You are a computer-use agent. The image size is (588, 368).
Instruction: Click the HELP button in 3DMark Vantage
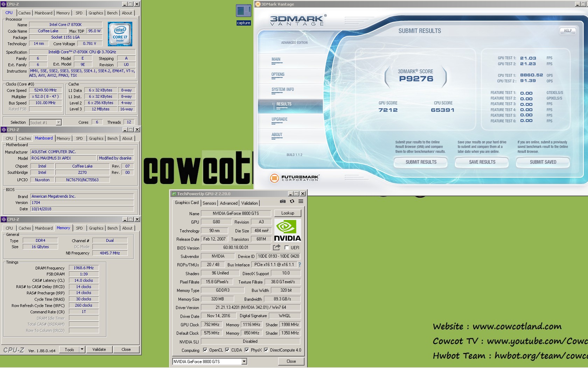point(568,30)
